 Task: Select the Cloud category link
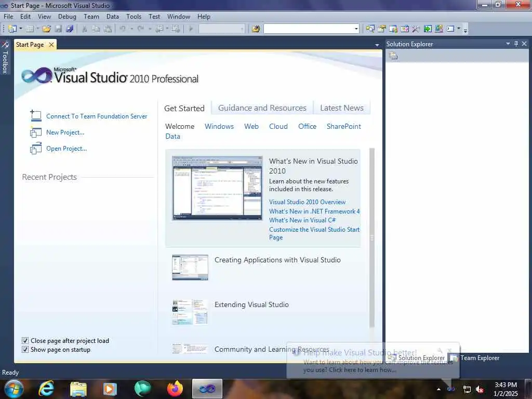[x=278, y=126]
